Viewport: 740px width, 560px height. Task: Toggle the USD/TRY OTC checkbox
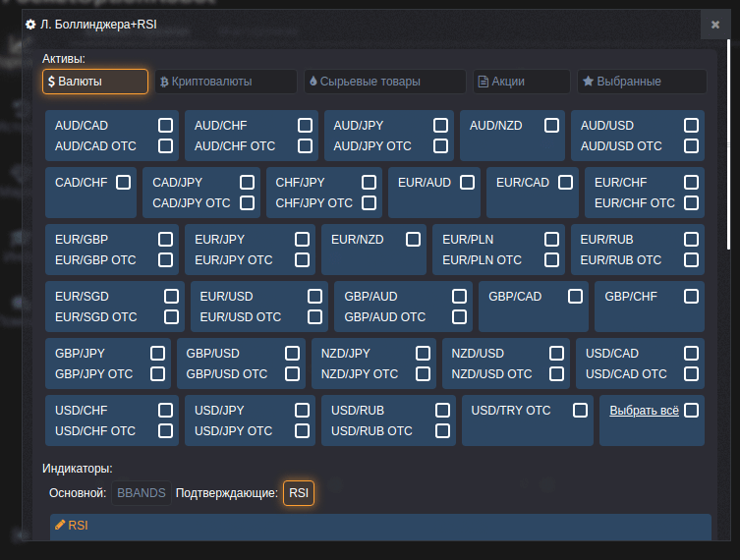click(x=581, y=410)
